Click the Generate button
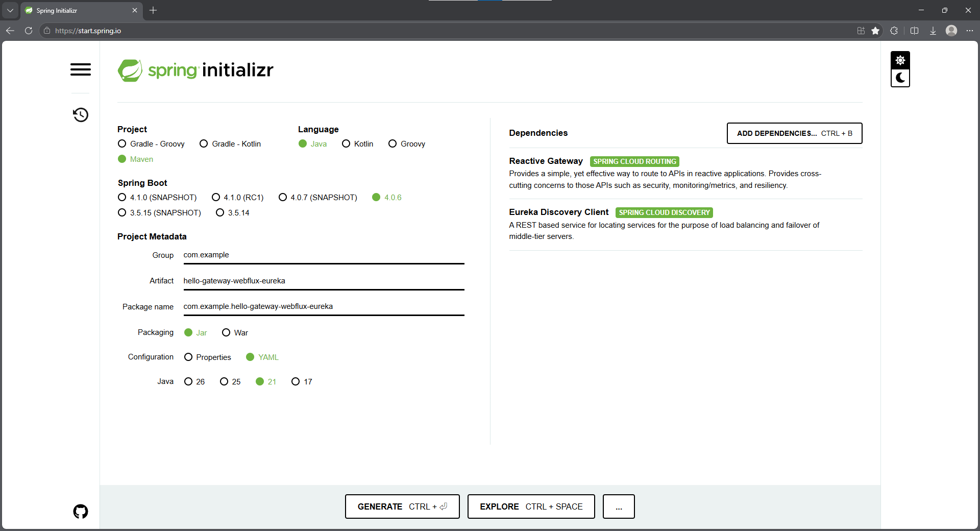 (x=402, y=506)
